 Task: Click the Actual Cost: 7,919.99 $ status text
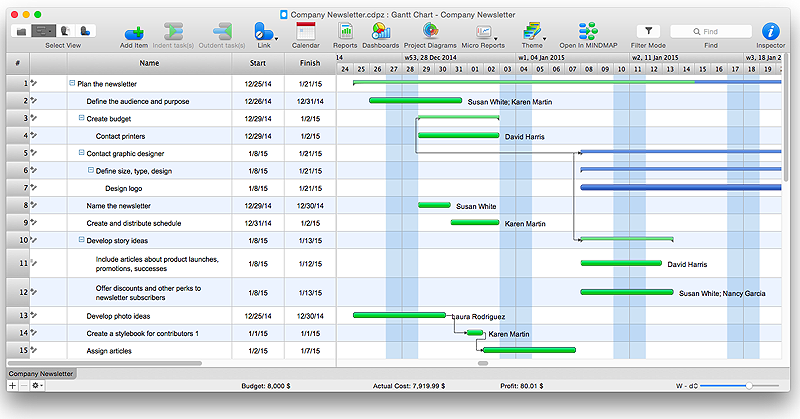coord(409,386)
